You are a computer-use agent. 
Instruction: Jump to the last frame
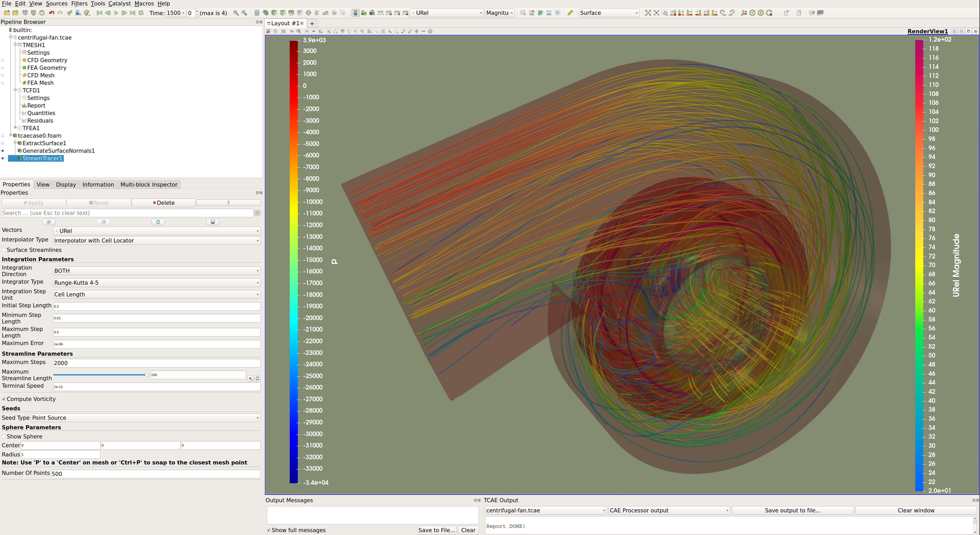[132, 13]
